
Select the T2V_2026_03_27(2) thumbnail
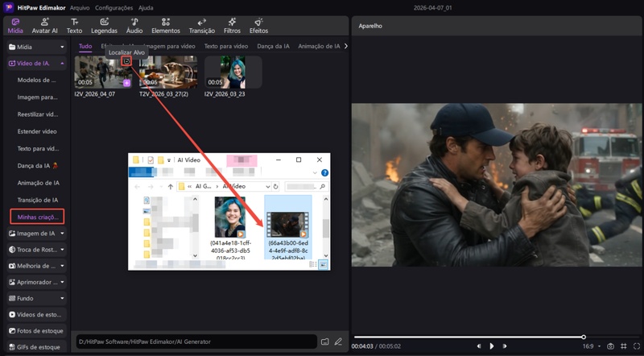click(168, 72)
